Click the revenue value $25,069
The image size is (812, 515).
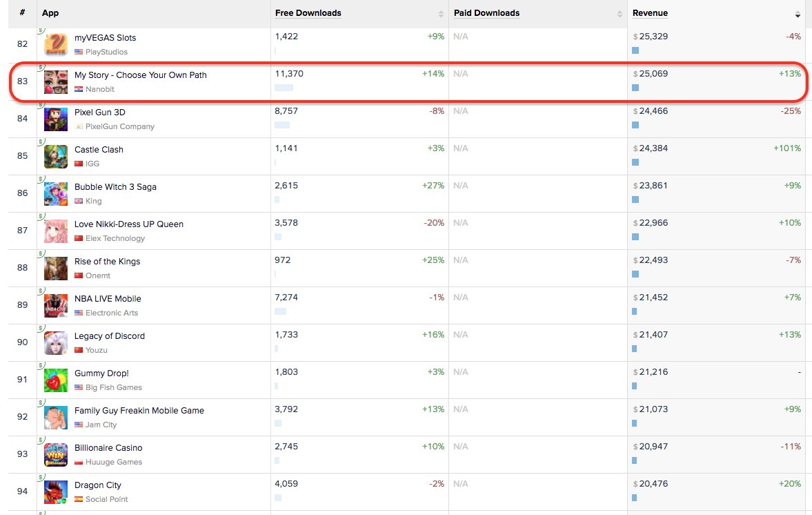[651, 74]
